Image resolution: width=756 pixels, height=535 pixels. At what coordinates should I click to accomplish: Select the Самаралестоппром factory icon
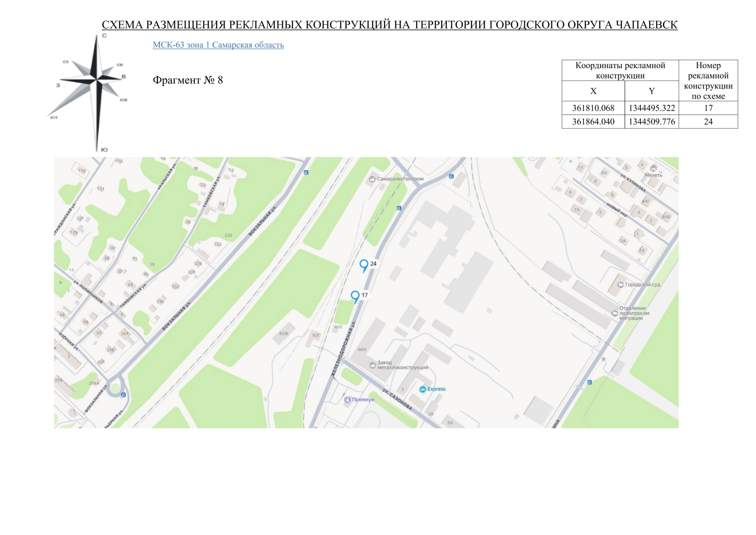(x=372, y=179)
